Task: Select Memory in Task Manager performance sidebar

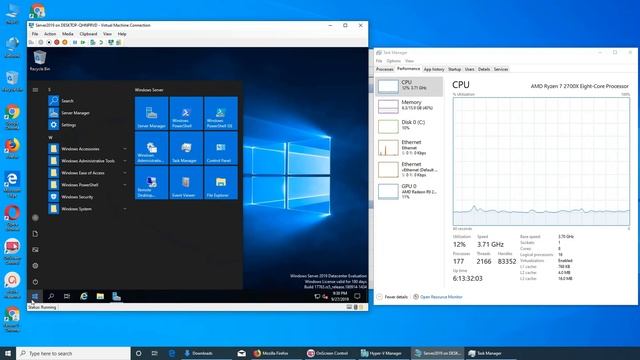Action: tap(409, 107)
